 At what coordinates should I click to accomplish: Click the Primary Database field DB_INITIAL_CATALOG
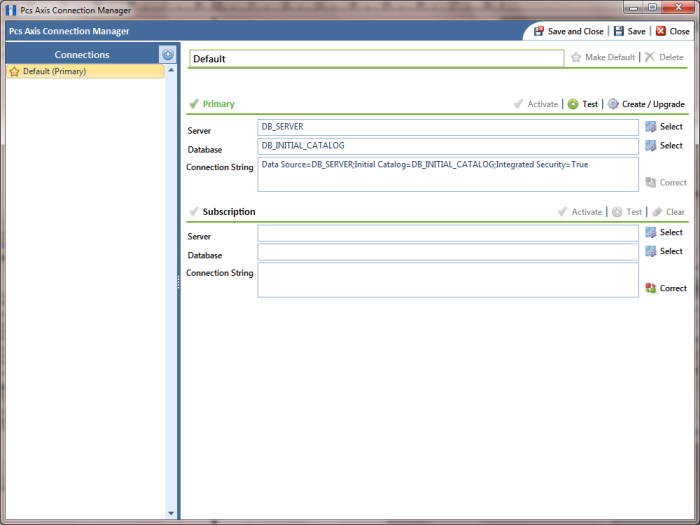[448, 146]
